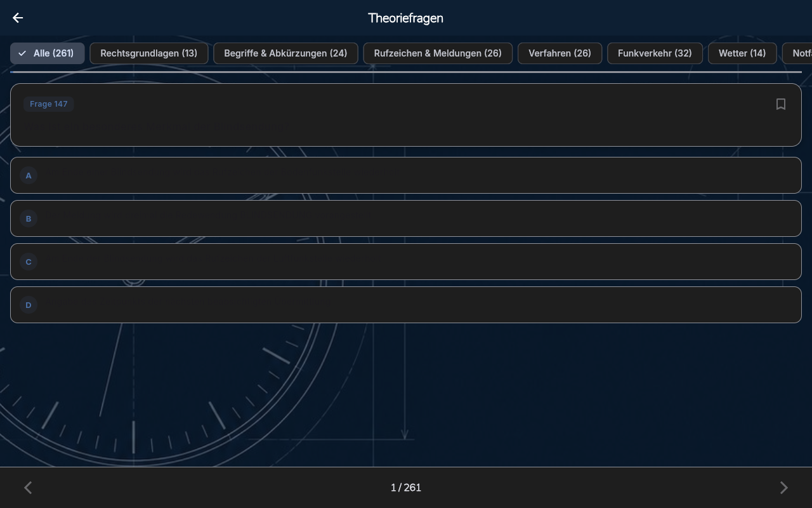This screenshot has width=812, height=508.
Task: Choose answer option B
Action: 406,218
